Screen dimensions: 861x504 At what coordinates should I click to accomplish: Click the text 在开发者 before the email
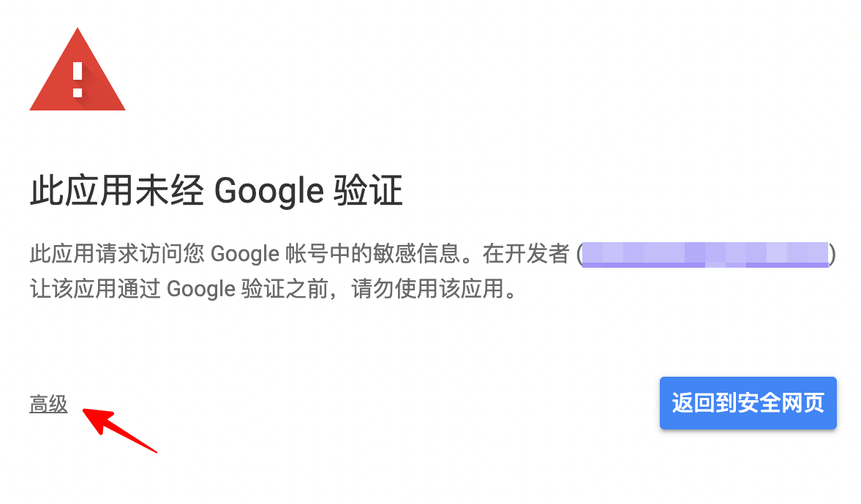click(x=525, y=254)
